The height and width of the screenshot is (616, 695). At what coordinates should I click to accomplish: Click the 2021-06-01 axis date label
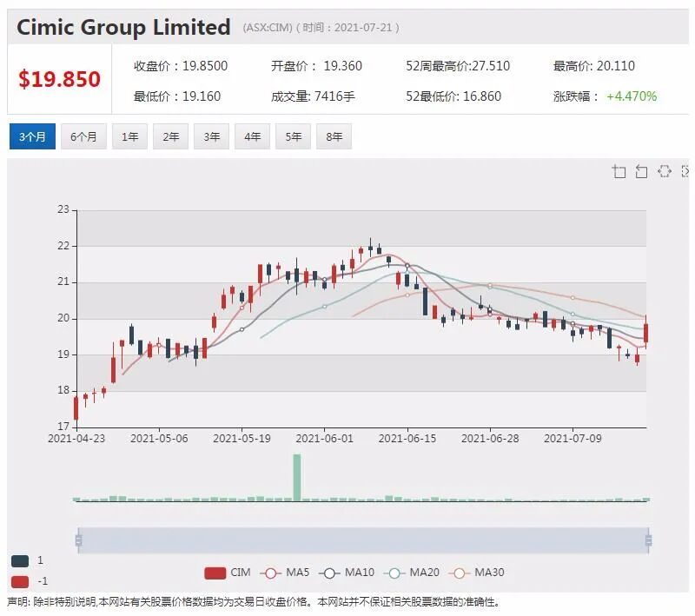pos(324,438)
